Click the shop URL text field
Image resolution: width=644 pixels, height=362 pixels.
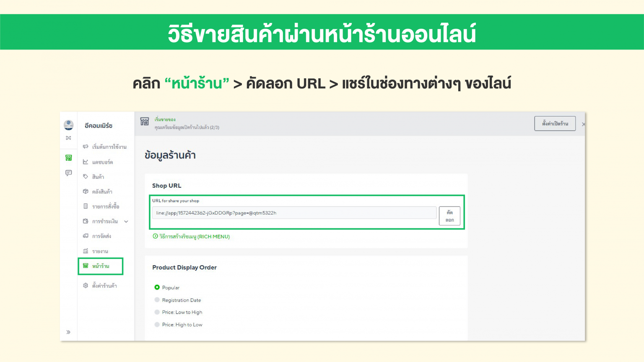click(x=294, y=213)
